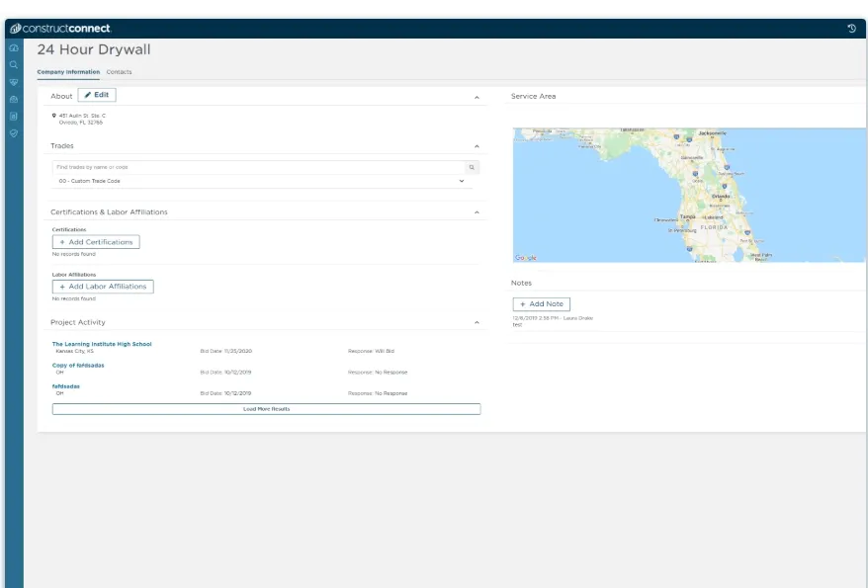Click the address location pin icon
Screen dimensions: 868x588
(53, 116)
